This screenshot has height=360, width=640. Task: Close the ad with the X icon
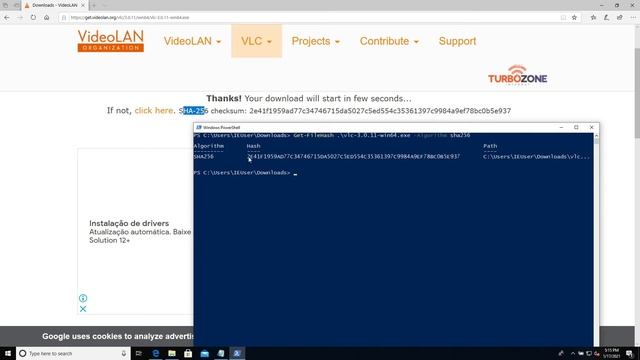pos(83,309)
